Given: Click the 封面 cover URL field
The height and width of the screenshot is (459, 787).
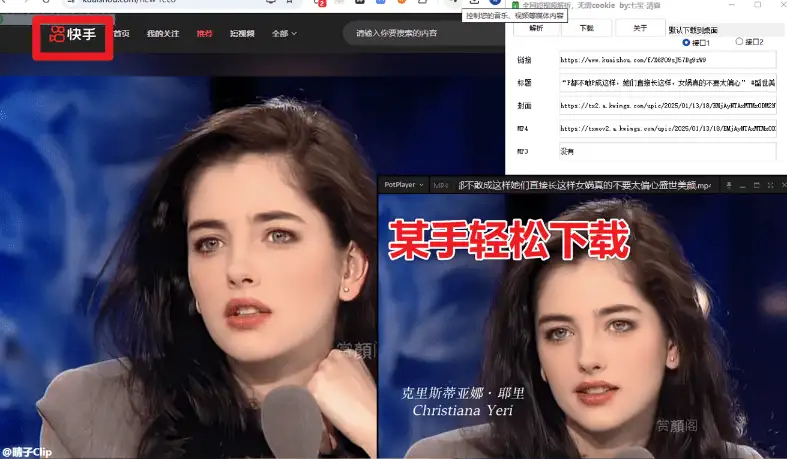Looking at the screenshot, I should coord(670,105).
